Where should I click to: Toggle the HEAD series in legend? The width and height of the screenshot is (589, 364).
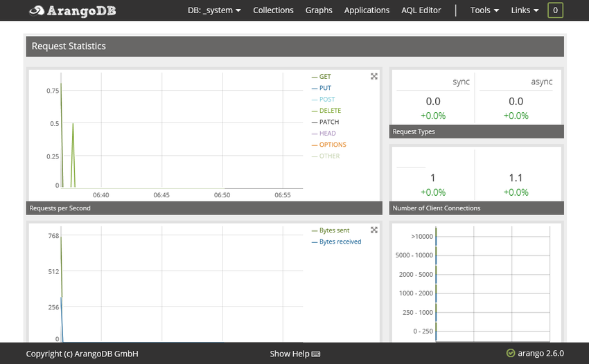324,134
